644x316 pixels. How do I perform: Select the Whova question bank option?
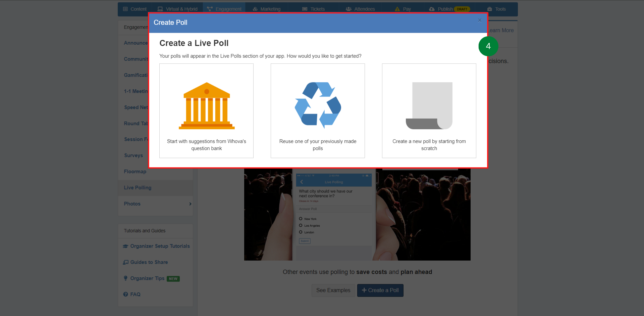[x=206, y=111]
